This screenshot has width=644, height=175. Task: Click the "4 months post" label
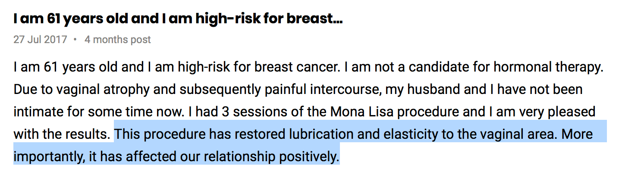[118, 40]
